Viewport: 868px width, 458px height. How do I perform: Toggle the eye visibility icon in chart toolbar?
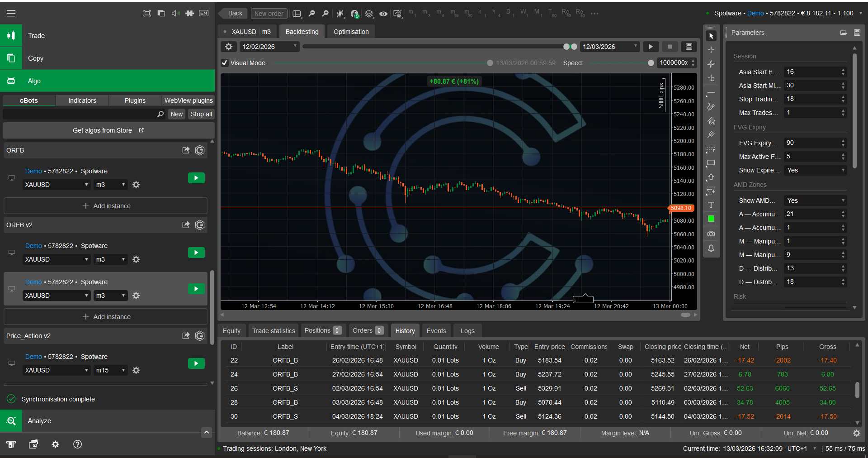click(383, 14)
